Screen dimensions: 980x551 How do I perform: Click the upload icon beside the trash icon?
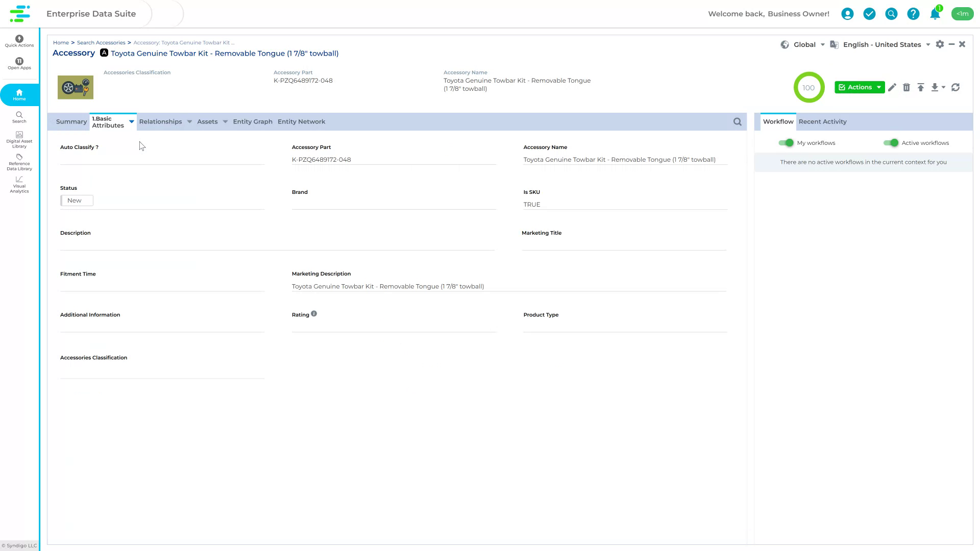point(921,87)
